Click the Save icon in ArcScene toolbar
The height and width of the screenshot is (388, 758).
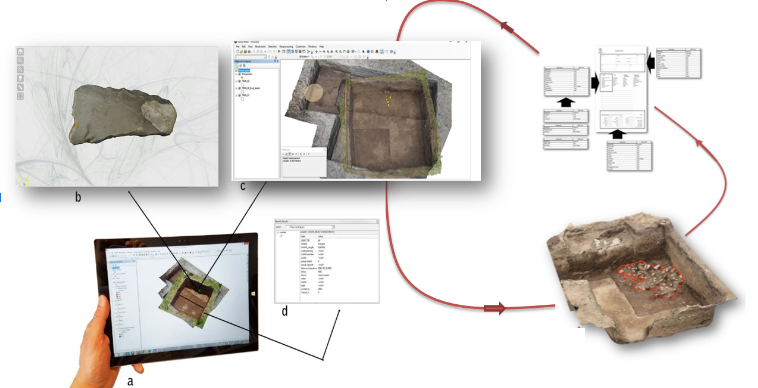tap(246, 52)
